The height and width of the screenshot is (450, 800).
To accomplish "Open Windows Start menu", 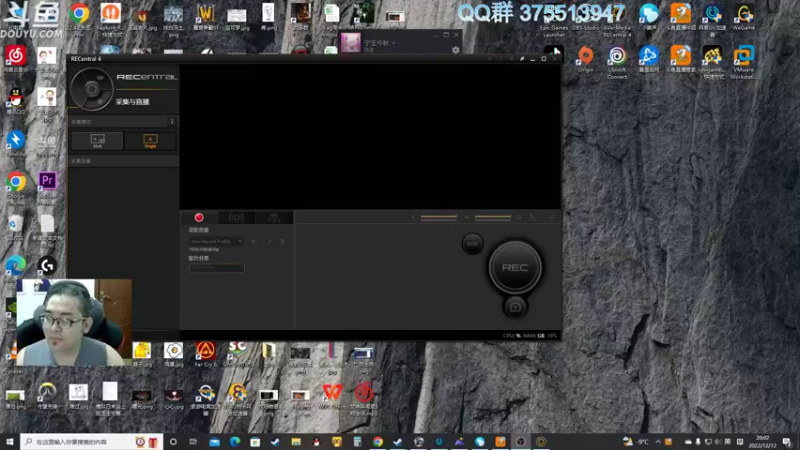I will pos(10,441).
